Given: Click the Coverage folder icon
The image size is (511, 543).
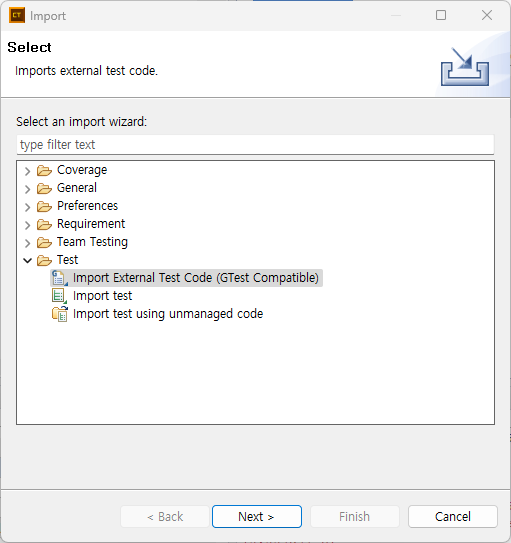Looking at the screenshot, I should coord(44,170).
